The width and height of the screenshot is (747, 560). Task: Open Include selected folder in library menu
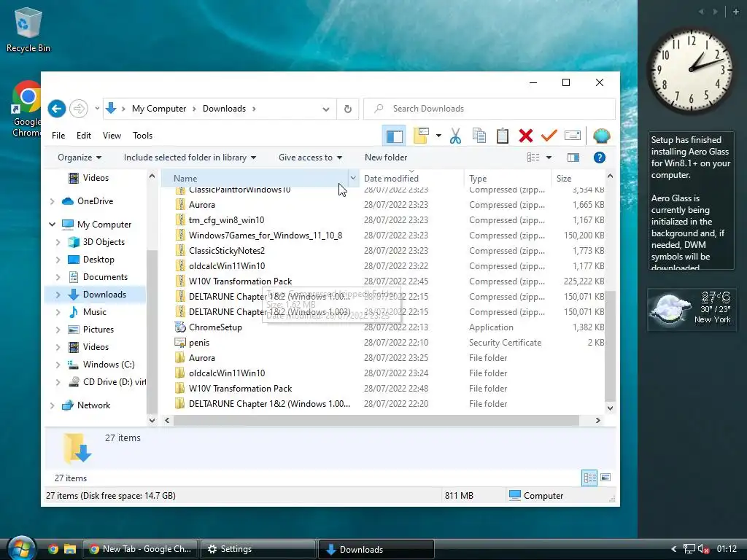190,157
